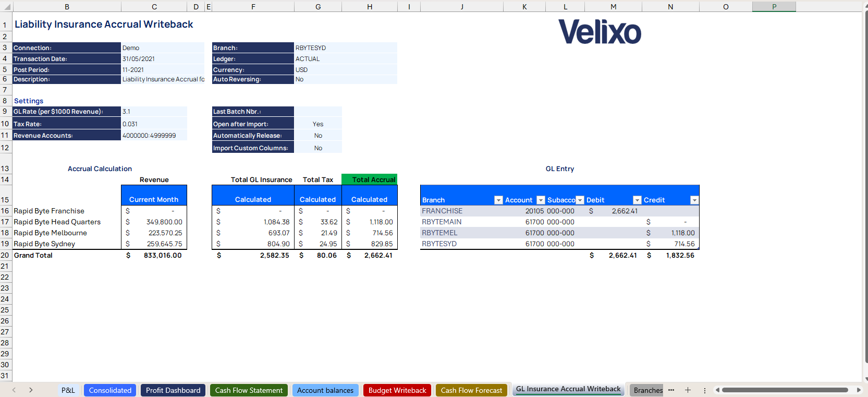Select the '20105' account cell

tap(524, 211)
